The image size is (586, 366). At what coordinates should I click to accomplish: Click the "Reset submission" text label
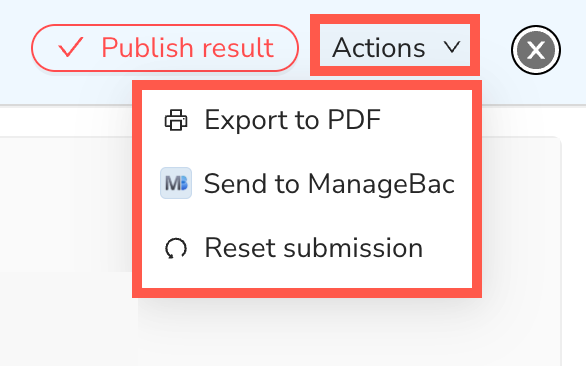coord(314,247)
